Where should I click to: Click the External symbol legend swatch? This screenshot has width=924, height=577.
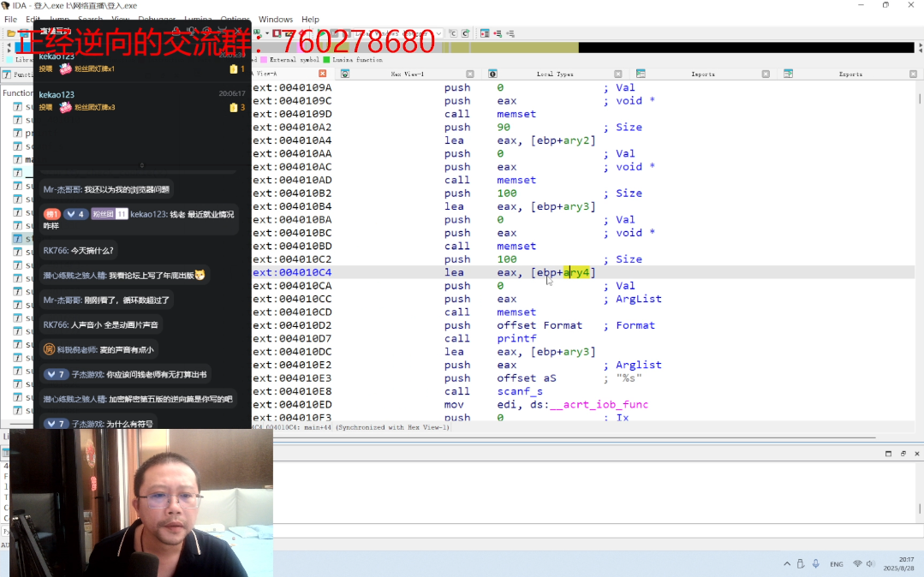(264, 60)
